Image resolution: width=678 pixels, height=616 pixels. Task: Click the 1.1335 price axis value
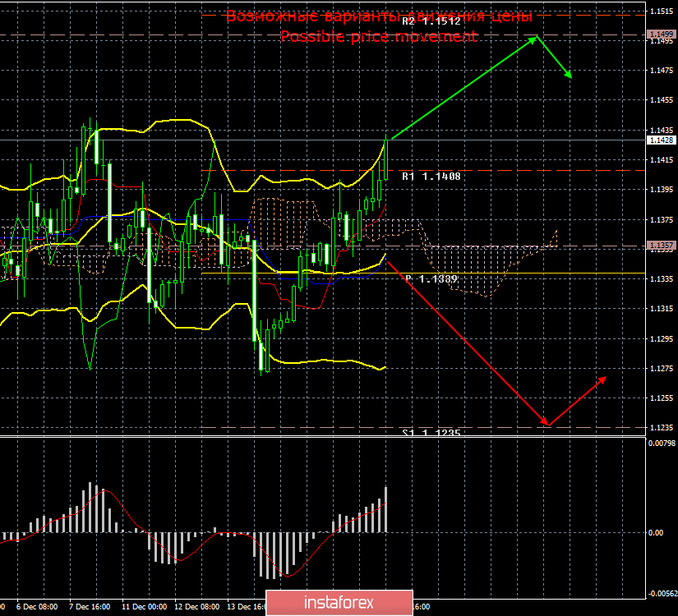662,278
